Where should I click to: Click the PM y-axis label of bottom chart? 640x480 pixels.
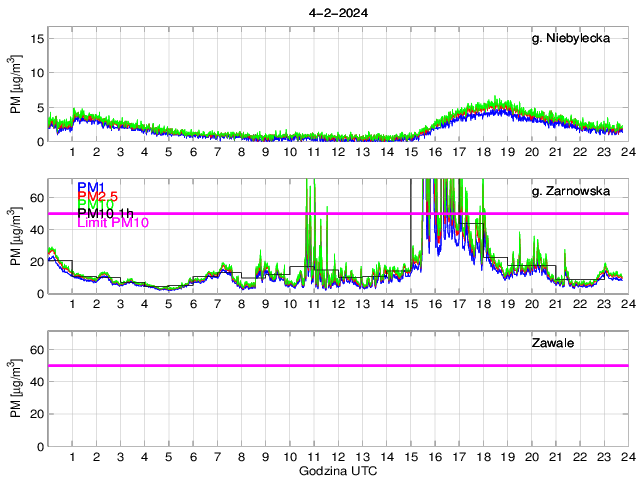(15, 390)
